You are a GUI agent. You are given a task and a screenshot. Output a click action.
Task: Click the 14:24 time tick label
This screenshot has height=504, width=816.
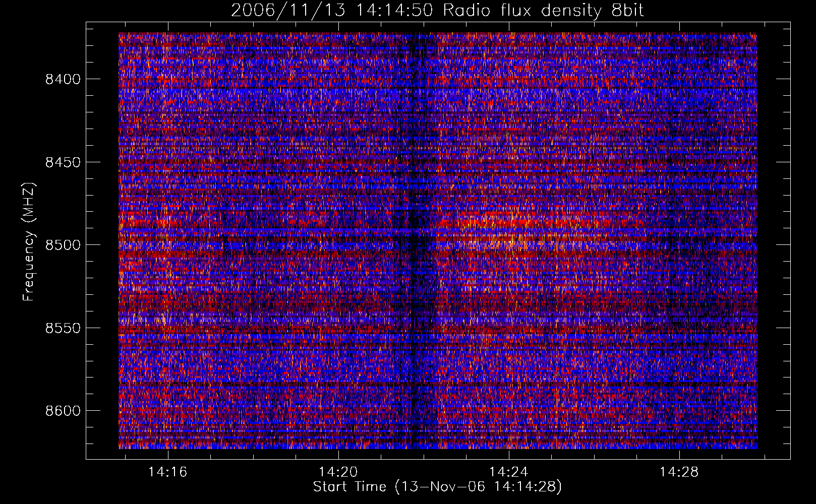coord(509,472)
